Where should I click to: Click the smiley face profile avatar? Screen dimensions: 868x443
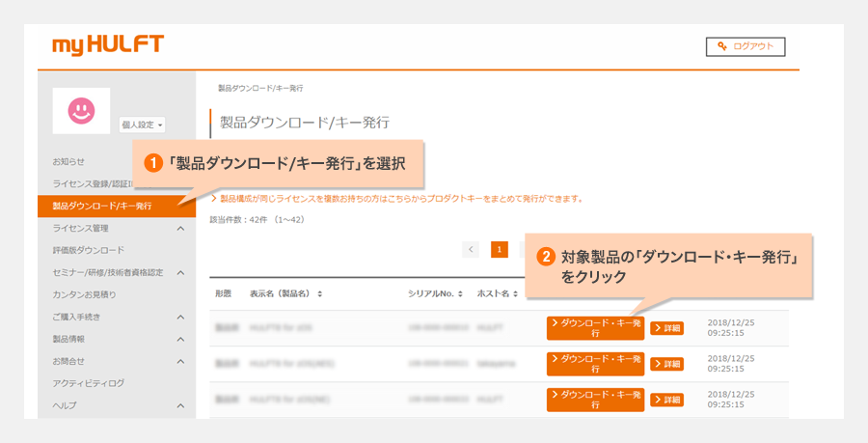pos(81,111)
